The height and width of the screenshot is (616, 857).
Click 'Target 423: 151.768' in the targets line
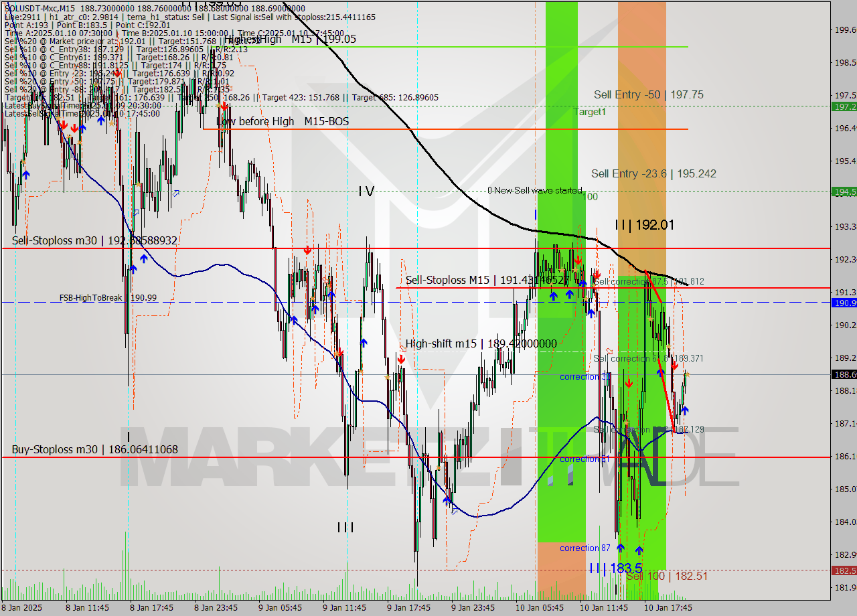click(x=302, y=97)
